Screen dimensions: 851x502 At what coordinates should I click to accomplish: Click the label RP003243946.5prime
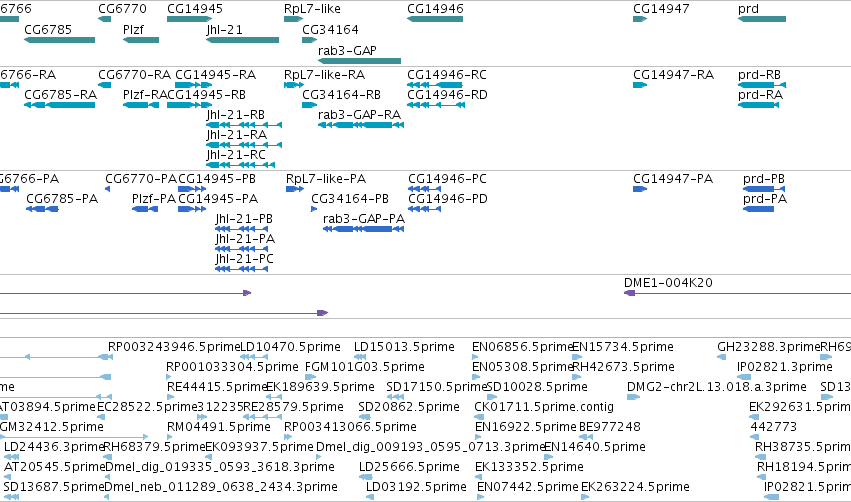coord(174,347)
